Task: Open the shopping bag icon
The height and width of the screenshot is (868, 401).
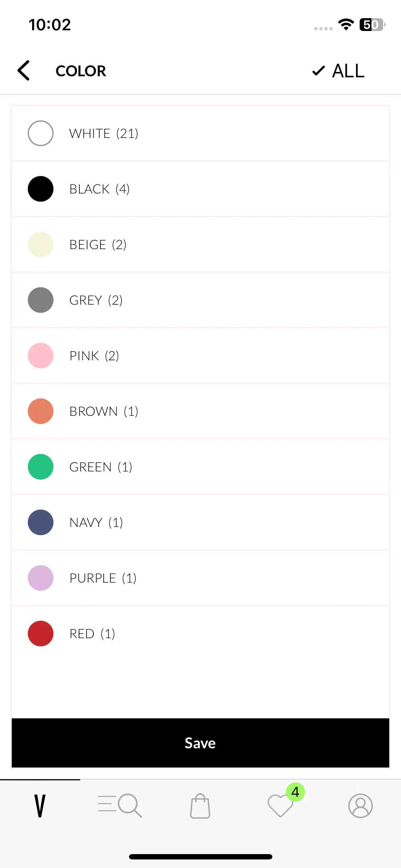Action: click(x=200, y=806)
